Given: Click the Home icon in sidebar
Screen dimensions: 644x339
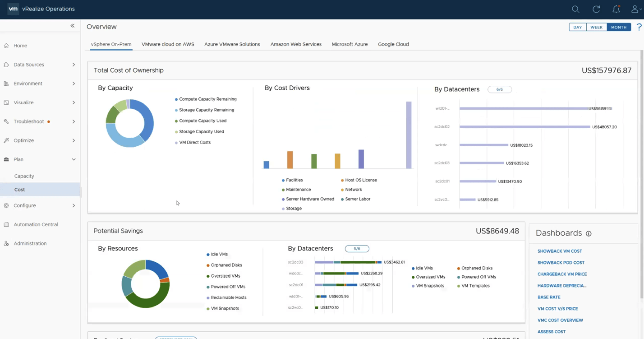Looking at the screenshot, I should coord(6,46).
